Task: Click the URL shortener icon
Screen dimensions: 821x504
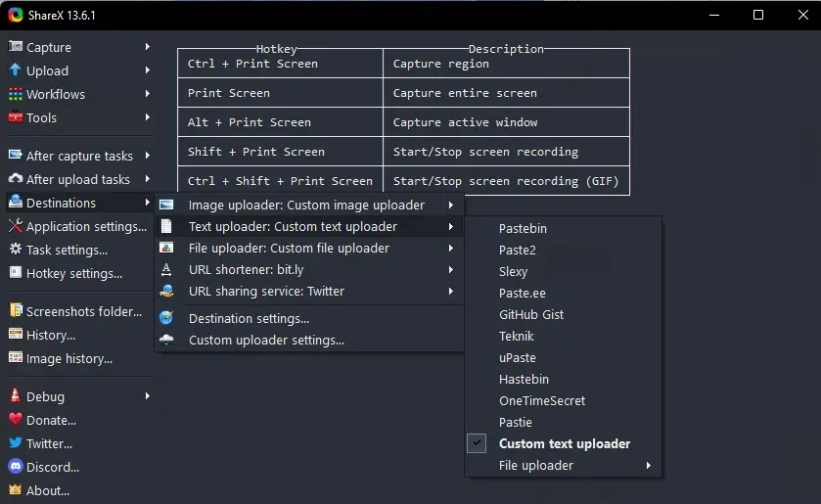Action: coord(166,269)
